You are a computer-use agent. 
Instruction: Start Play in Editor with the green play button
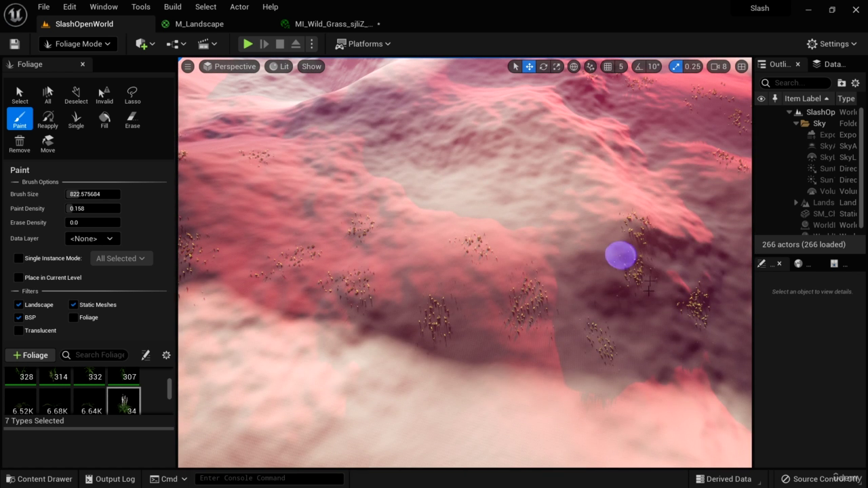point(248,44)
